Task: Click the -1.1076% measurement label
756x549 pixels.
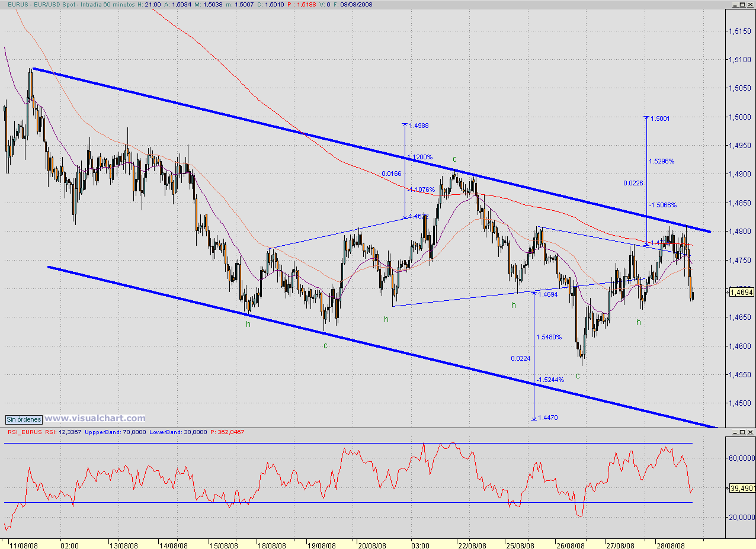Action: pos(421,190)
